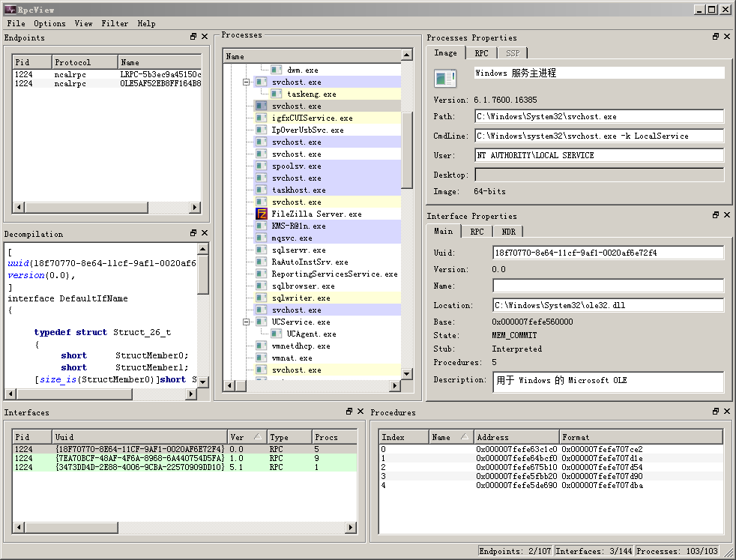The height and width of the screenshot is (560, 736).
Task: Open the Options menu
Action: (x=49, y=23)
